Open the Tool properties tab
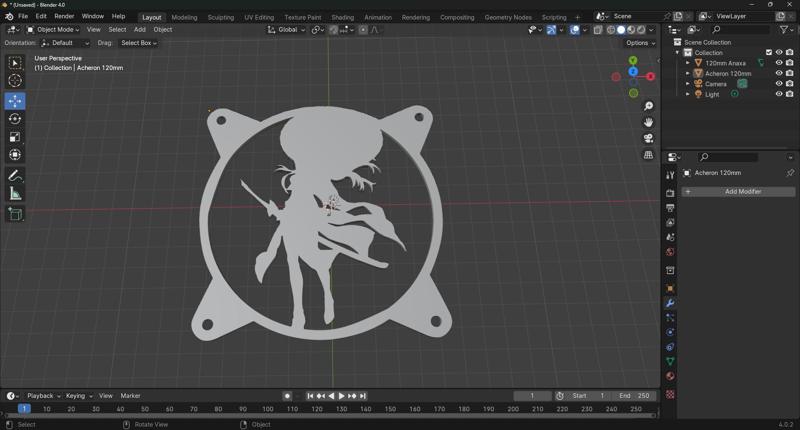The width and height of the screenshot is (800, 430). (x=670, y=175)
